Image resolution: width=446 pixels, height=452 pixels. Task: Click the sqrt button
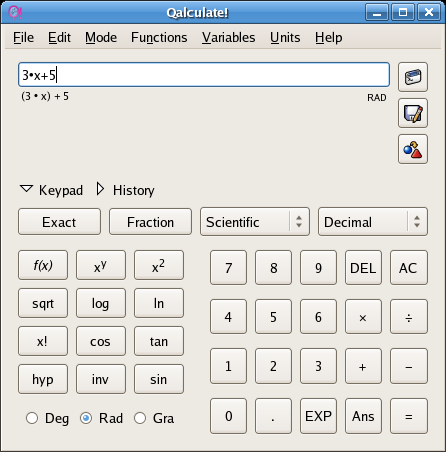click(x=43, y=303)
